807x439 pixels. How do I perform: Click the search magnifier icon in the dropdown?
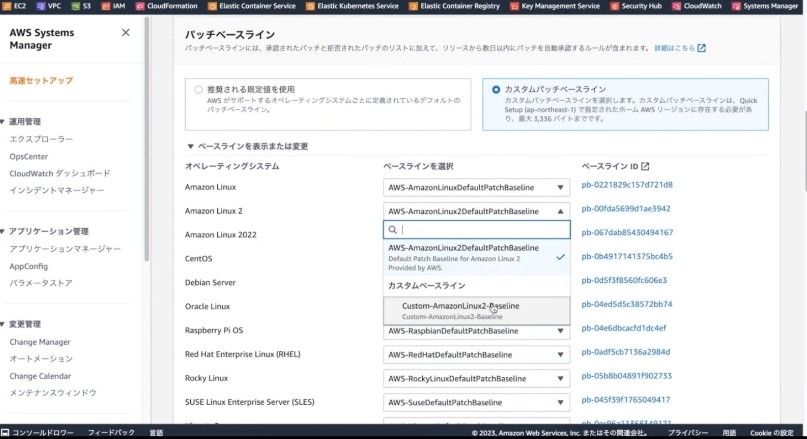tap(393, 230)
